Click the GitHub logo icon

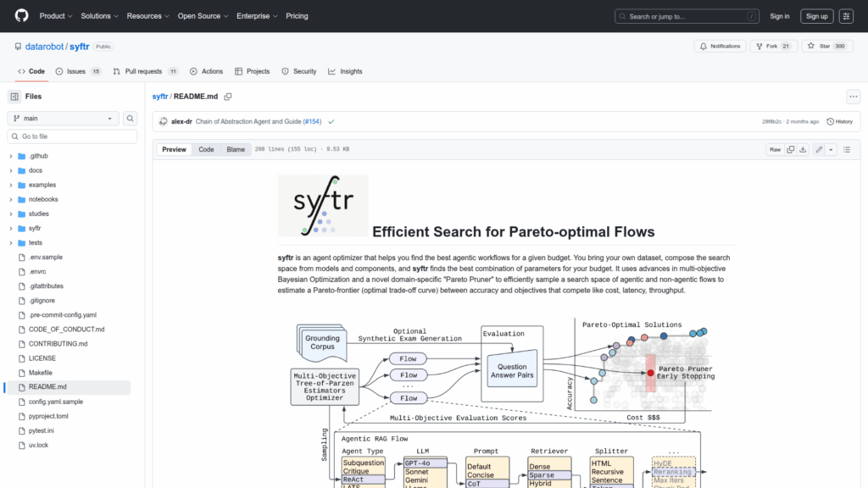(x=21, y=16)
